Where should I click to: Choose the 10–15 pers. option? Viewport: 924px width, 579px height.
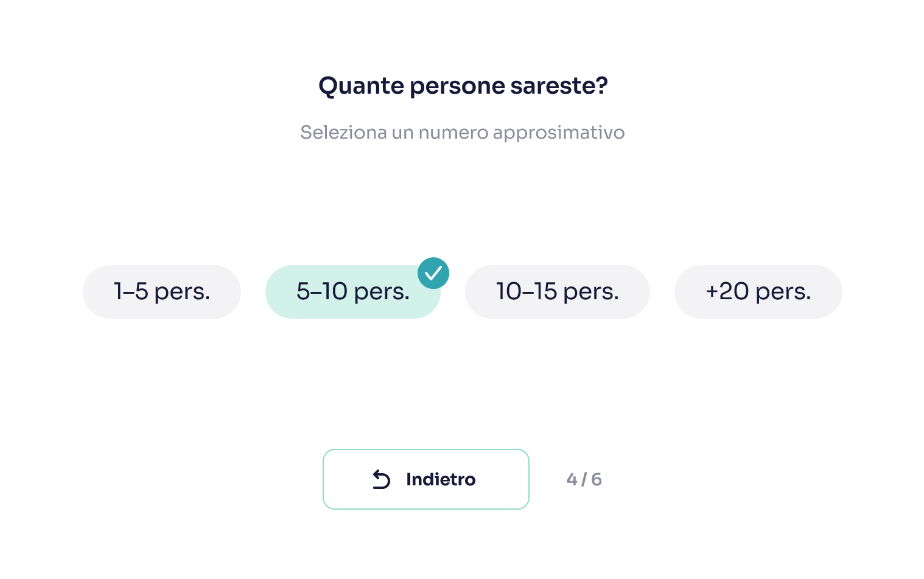[x=557, y=292]
